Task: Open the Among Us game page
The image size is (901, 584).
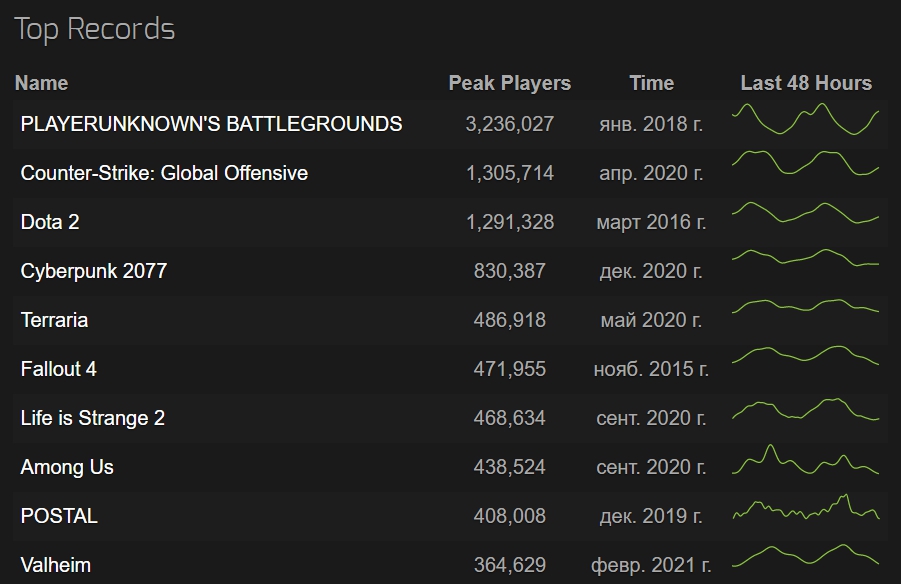Action: coord(67,467)
